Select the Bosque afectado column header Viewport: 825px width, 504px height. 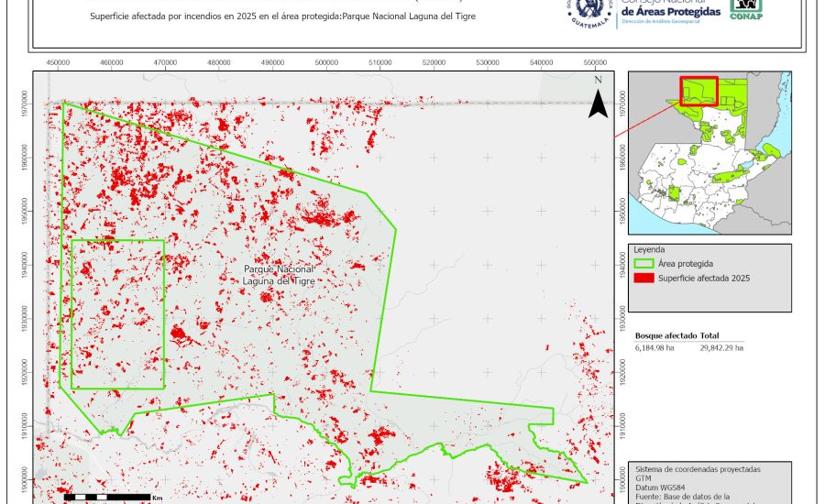click(x=665, y=336)
